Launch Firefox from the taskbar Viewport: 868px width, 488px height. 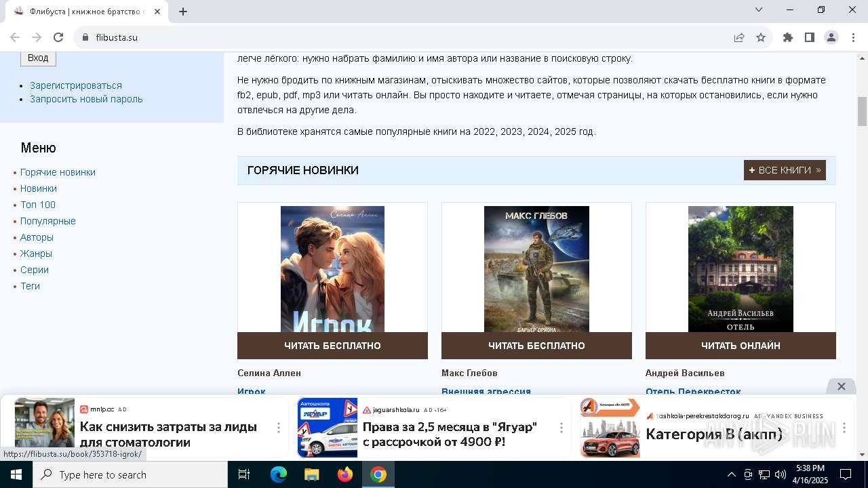tap(345, 474)
